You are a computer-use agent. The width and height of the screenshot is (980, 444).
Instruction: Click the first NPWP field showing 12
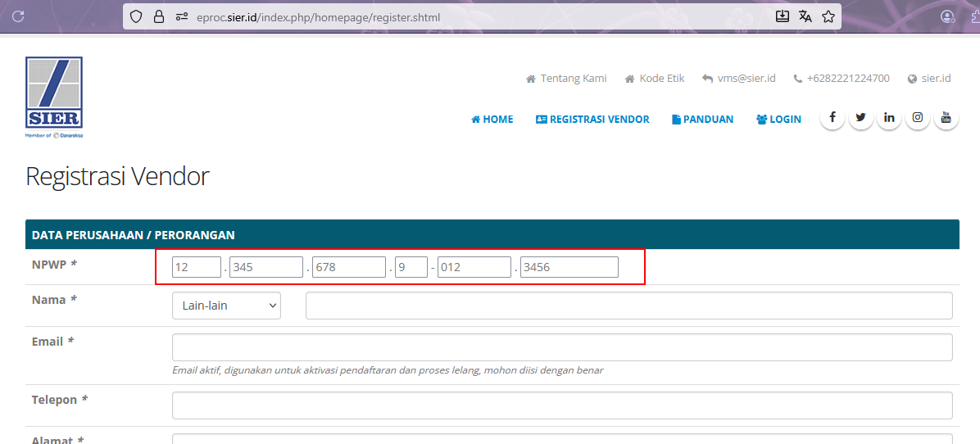pyautogui.click(x=197, y=267)
